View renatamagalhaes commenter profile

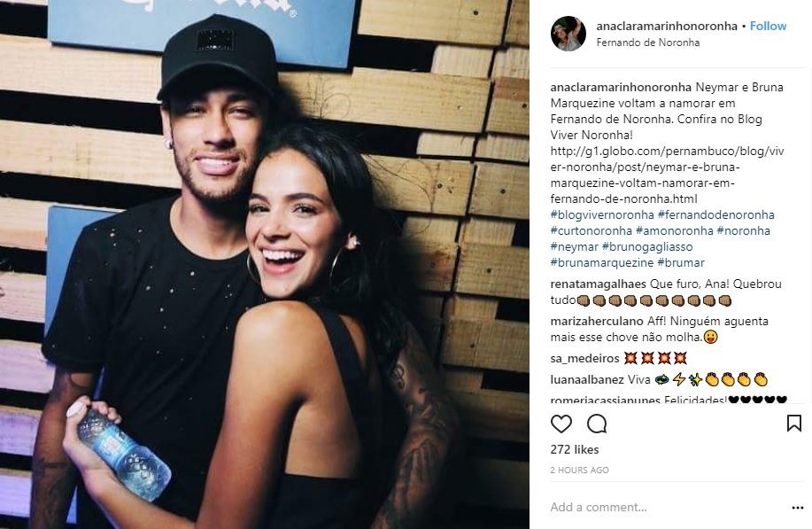[598, 284]
